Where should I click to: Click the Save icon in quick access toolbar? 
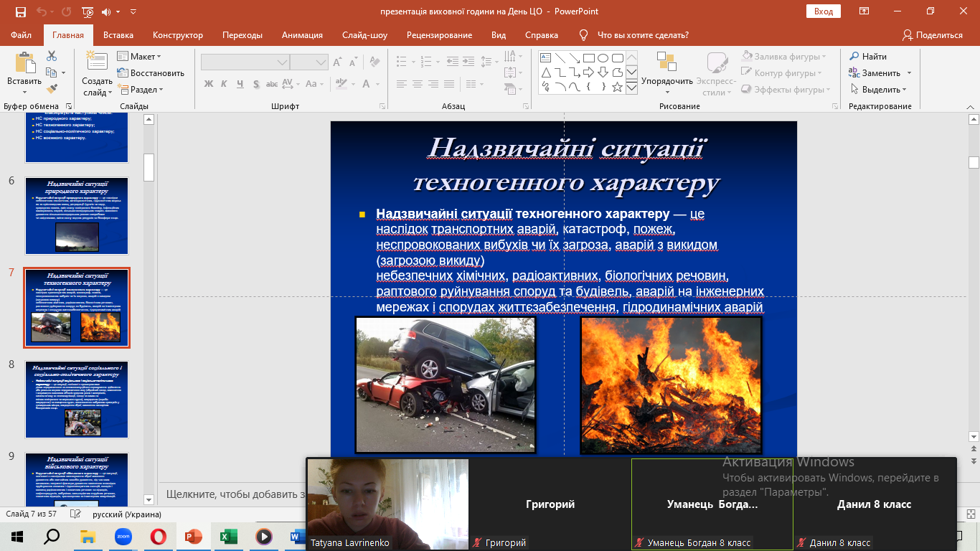20,11
